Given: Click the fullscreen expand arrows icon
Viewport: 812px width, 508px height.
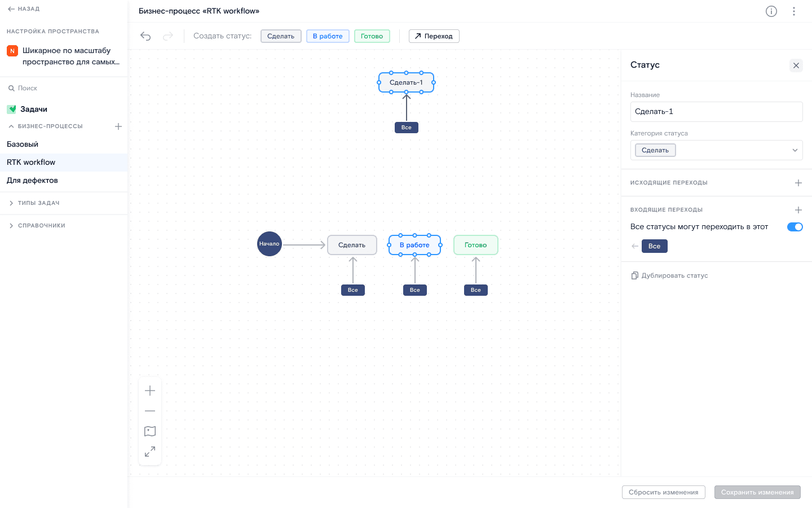Looking at the screenshot, I should tap(150, 452).
